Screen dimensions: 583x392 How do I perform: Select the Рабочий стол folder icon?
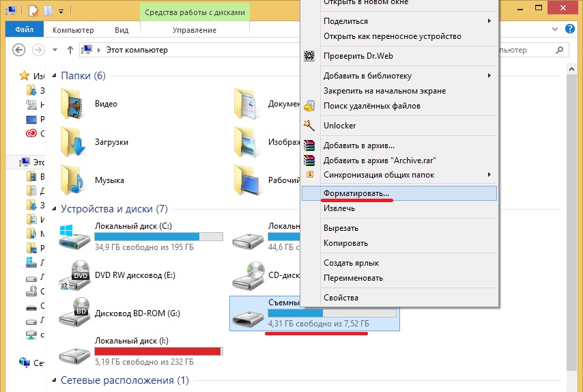click(x=246, y=180)
